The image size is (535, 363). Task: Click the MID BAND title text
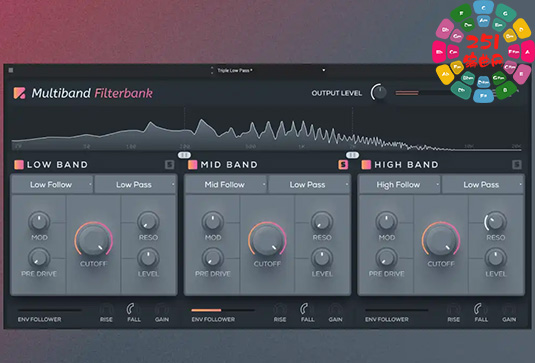point(229,165)
